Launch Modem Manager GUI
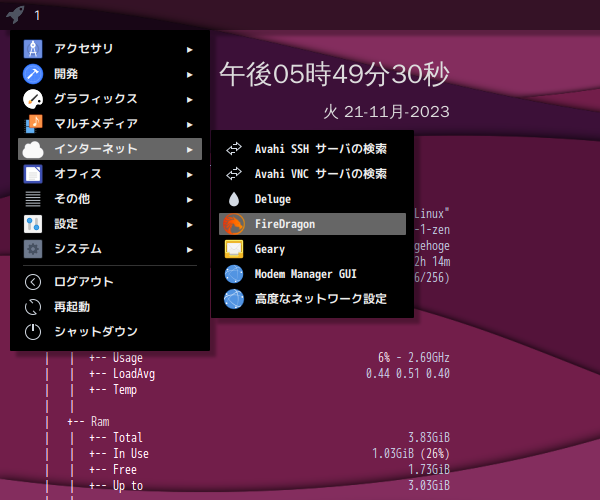 (x=312, y=274)
